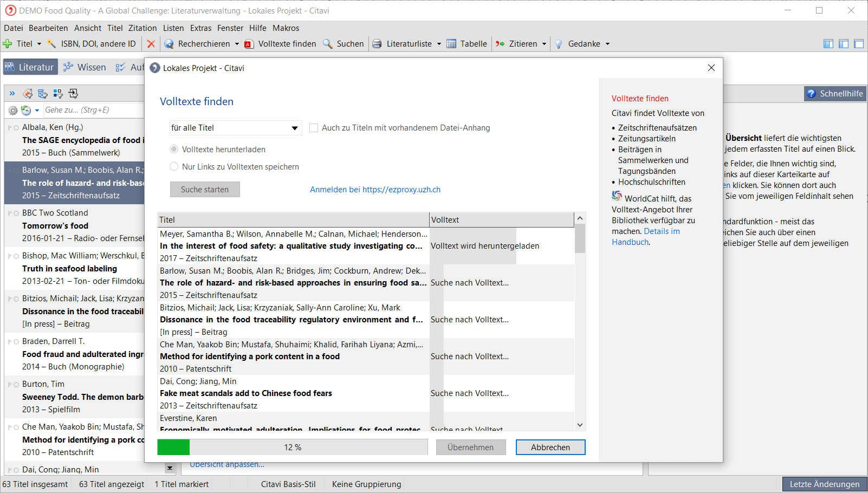The image size is (868, 493).
Task: Click the 'Titel' column header in results
Action: pos(293,220)
